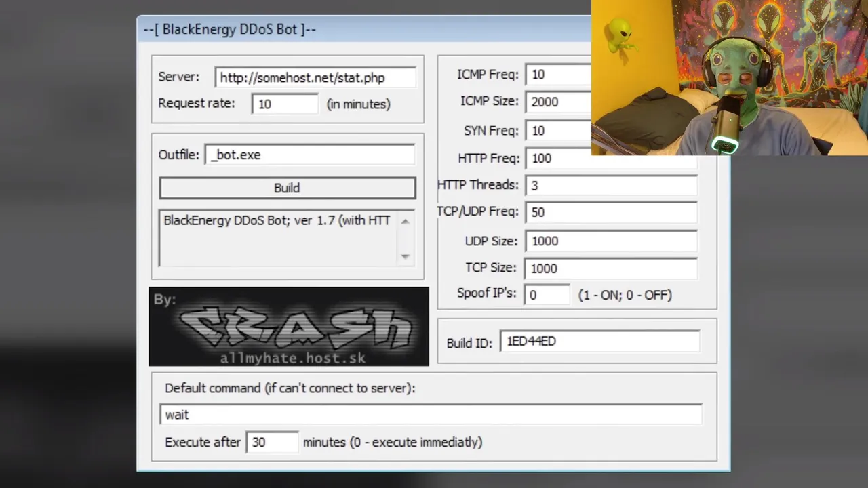Click the "Default command (if can't connect to server):" label
The image size is (868, 488).
[x=290, y=388]
